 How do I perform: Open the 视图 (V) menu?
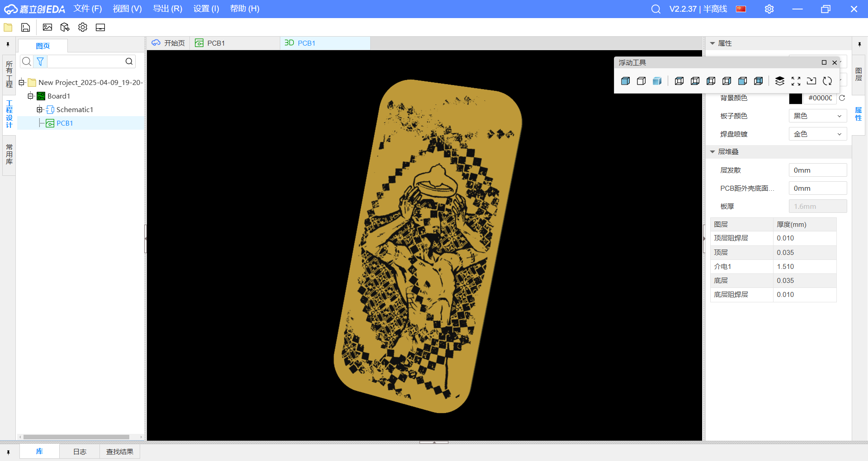point(127,9)
